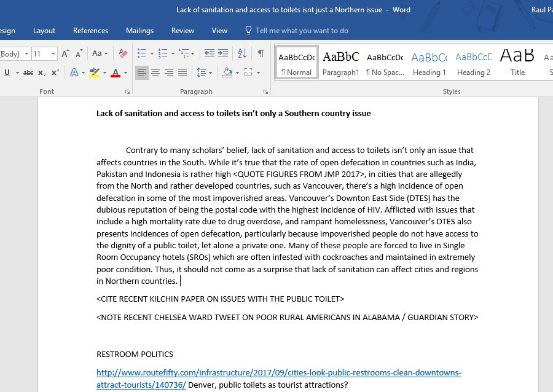Apply the Heading 2 style

click(474, 63)
